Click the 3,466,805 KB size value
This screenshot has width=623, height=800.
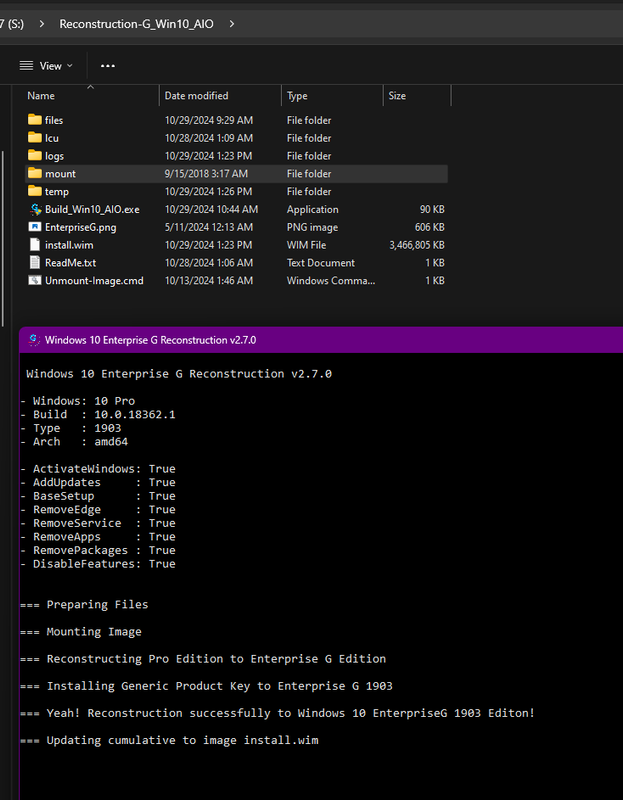coord(417,245)
